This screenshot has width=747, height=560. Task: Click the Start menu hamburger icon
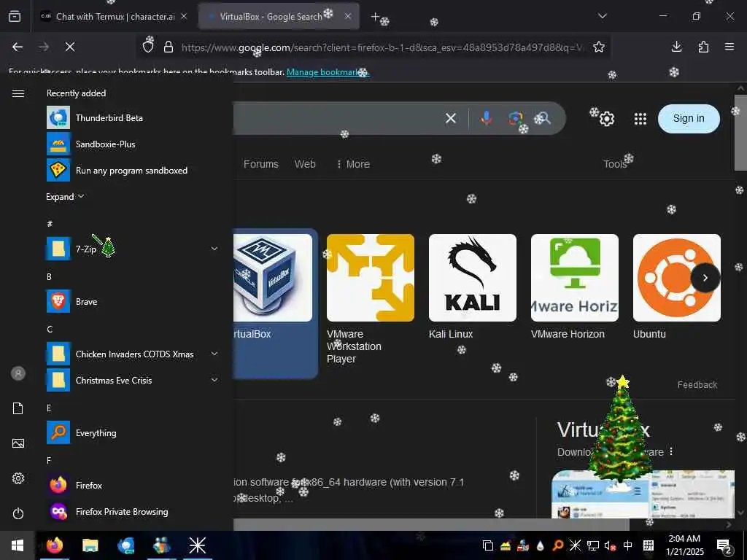(18, 93)
